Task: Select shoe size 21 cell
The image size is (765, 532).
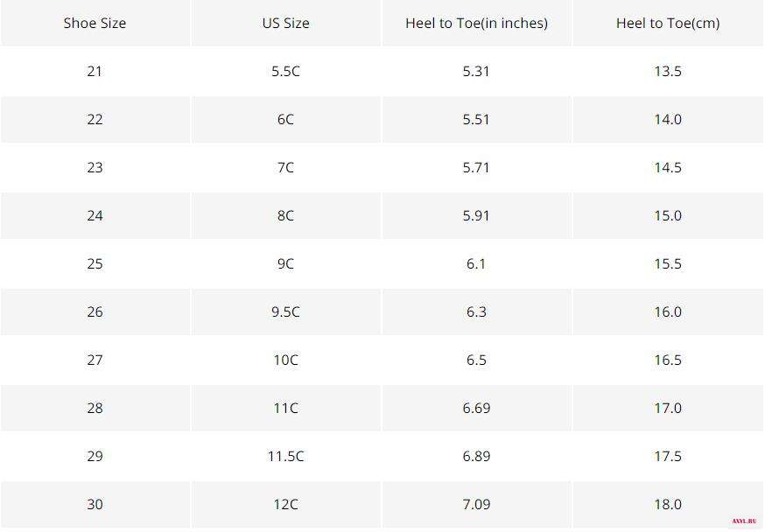Action: pyautogui.click(x=95, y=71)
